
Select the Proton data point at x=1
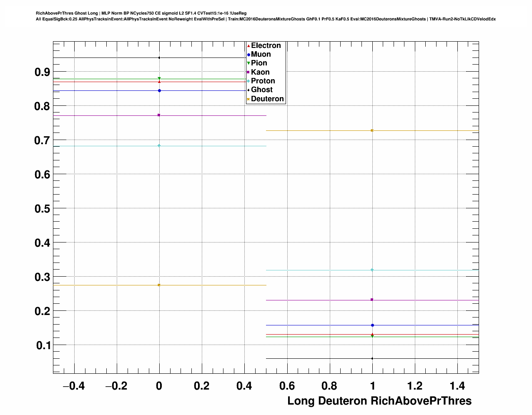[372, 270]
